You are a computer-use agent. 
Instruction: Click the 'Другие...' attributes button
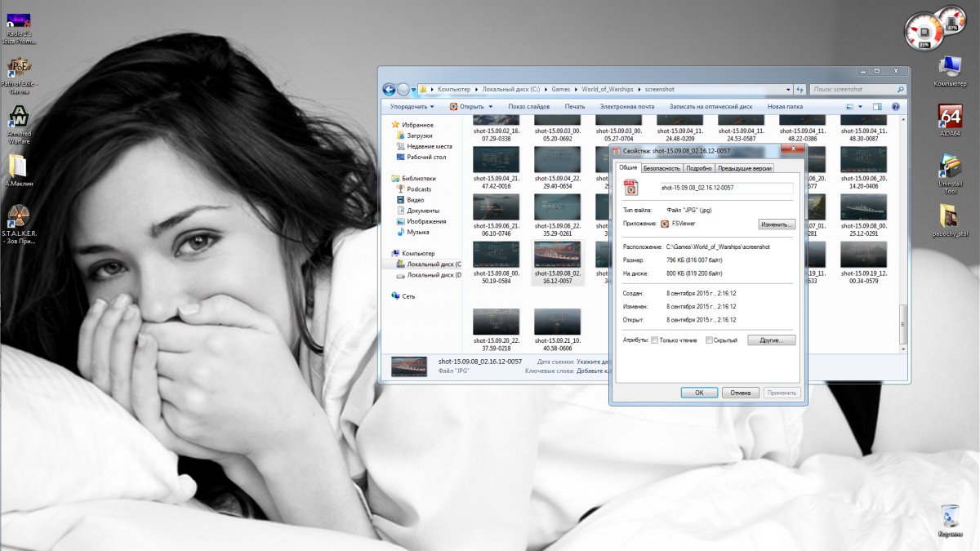[770, 340]
